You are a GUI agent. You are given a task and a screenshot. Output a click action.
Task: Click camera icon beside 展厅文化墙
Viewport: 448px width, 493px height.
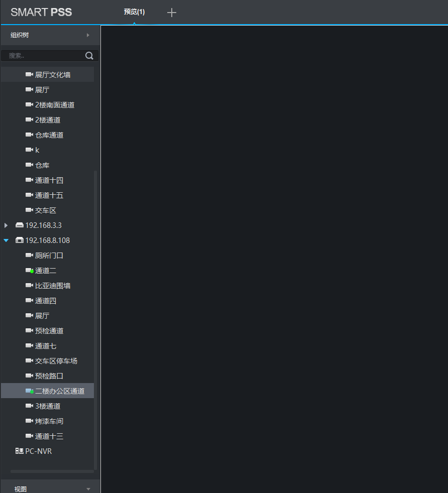[x=29, y=74]
